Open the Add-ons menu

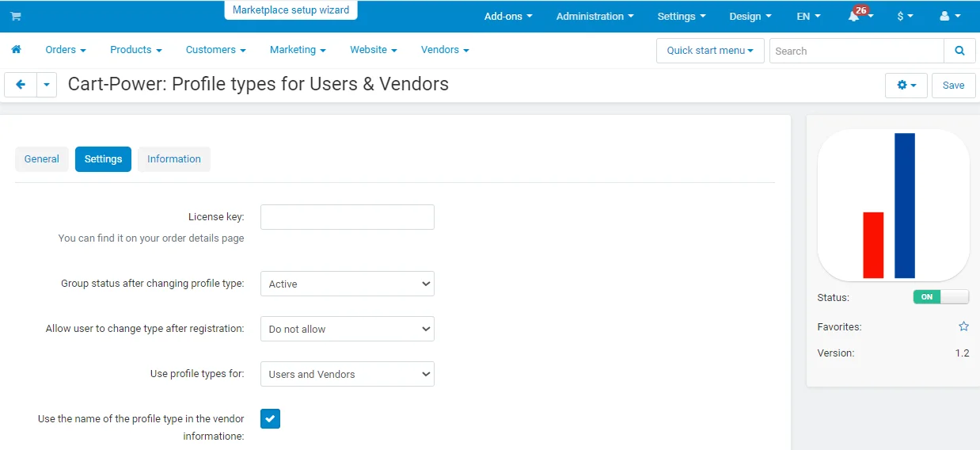[x=508, y=16]
